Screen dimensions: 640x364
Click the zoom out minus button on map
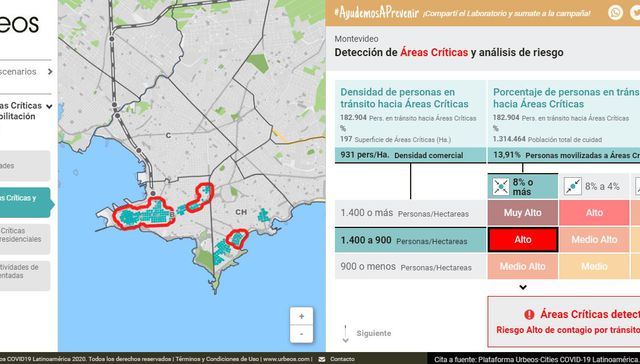tap(301, 334)
